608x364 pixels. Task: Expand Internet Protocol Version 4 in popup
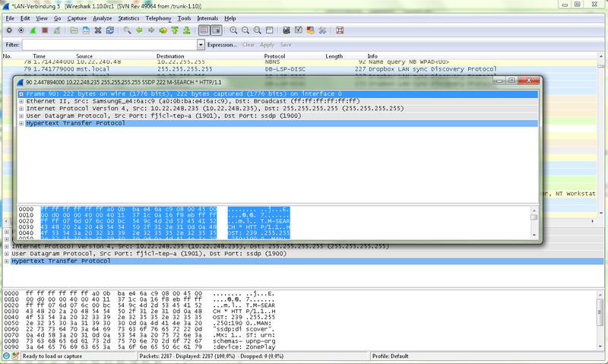(21, 109)
